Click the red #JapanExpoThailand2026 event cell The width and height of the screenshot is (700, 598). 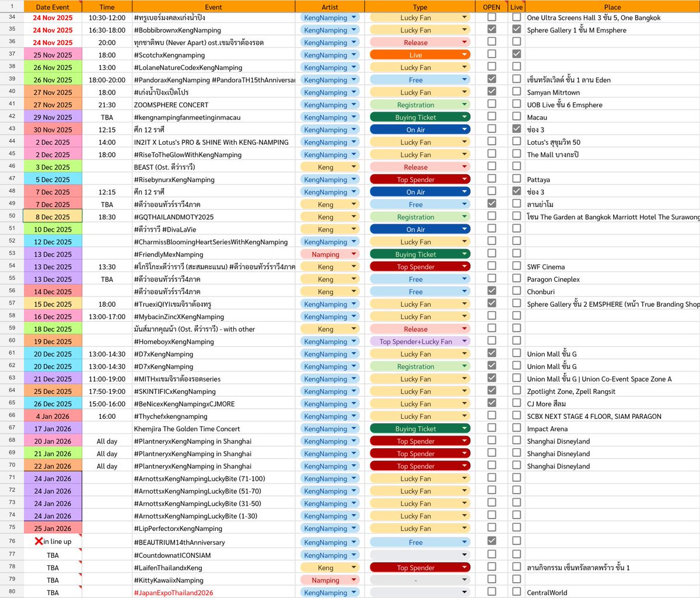coord(213,593)
